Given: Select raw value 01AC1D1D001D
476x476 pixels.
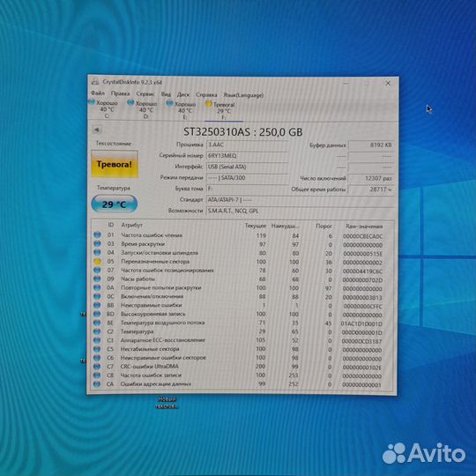Looking at the screenshot, I should (x=361, y=324).
